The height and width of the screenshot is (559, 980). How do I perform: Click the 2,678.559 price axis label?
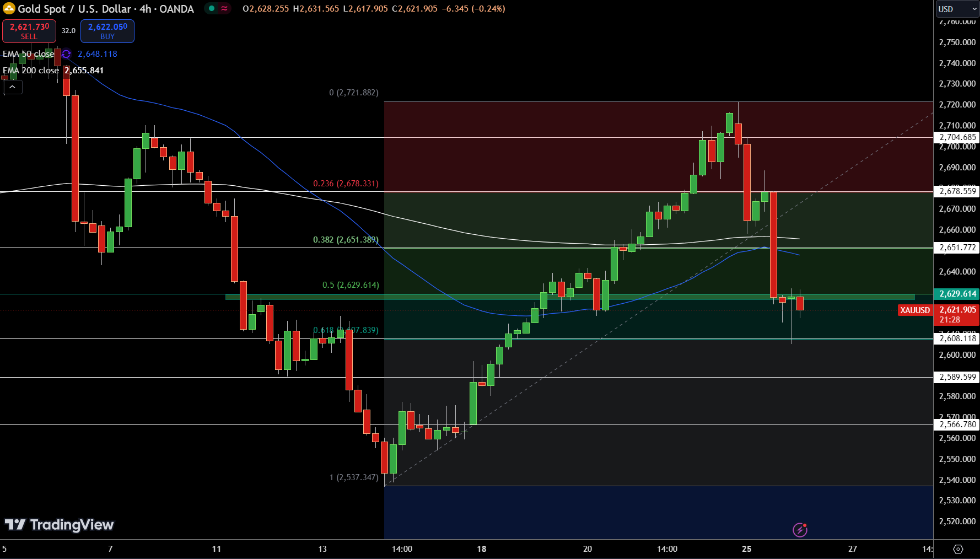[958, 191]
